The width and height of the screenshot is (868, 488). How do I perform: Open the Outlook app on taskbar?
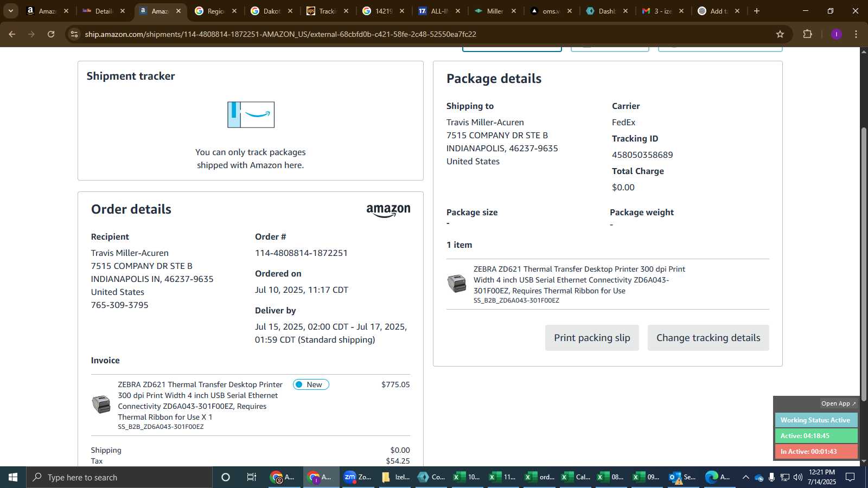pyautogui.click(x=682, y=477)
